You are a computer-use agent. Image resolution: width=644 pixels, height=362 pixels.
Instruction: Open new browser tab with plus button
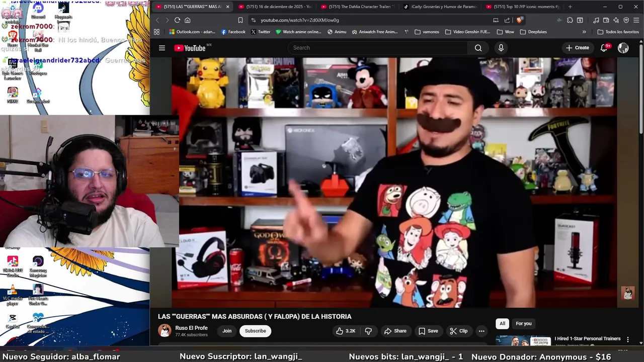(x=570, y=7)
